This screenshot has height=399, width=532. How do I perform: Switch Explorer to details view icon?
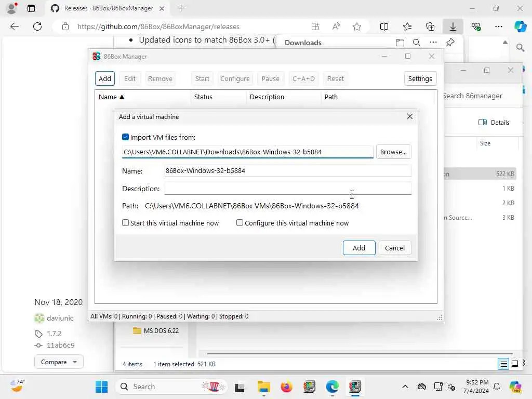[503, 364]
